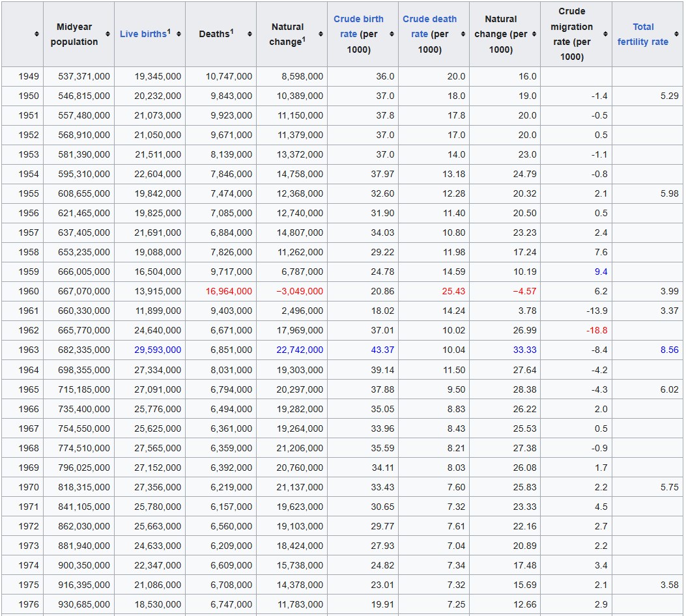
Task: Select the red -18.8 migration rate cell
Action: point(596,330)
